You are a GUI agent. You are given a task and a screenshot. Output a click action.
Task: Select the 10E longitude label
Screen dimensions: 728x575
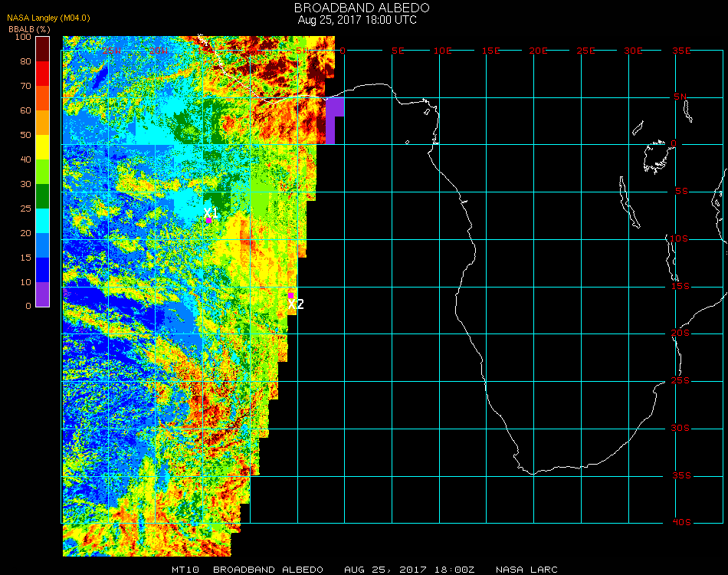(x=444, y=50)
